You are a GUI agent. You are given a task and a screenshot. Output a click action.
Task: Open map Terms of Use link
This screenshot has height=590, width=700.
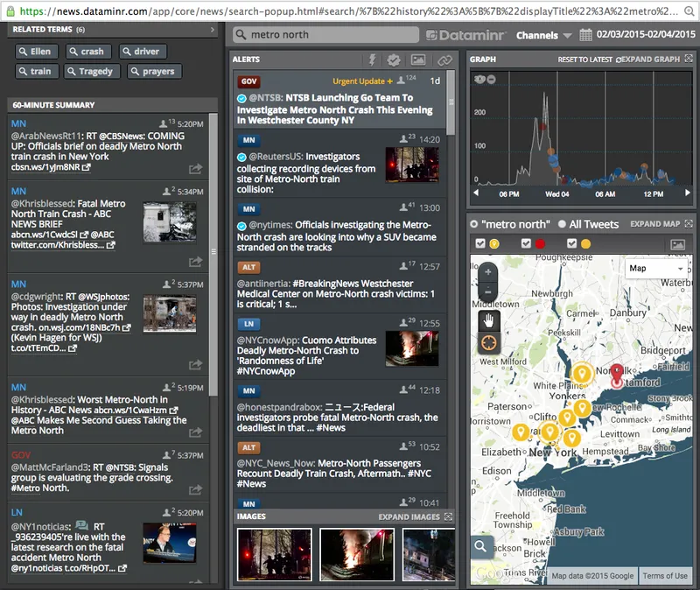665,576
